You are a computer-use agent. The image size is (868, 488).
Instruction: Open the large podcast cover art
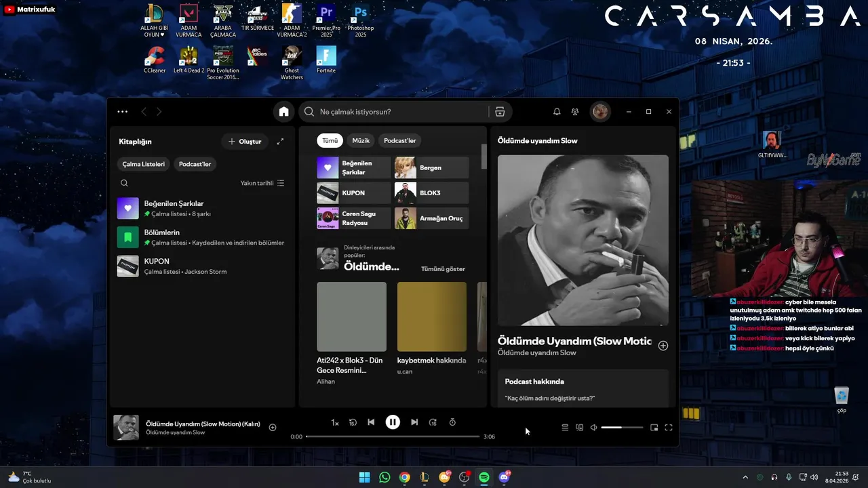point(583,241)
